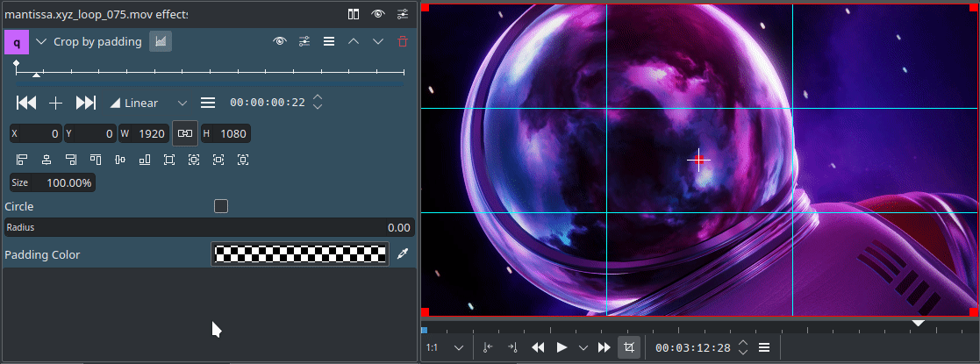
Task: Set zone in point in monitor toolbar
Action: point(489,347)
